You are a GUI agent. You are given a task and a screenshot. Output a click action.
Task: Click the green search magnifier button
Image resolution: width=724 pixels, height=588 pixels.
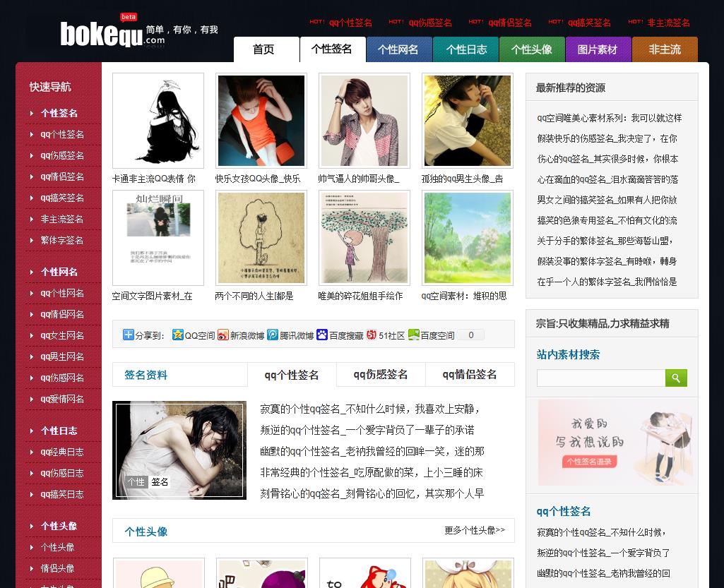tap(676, 378)
